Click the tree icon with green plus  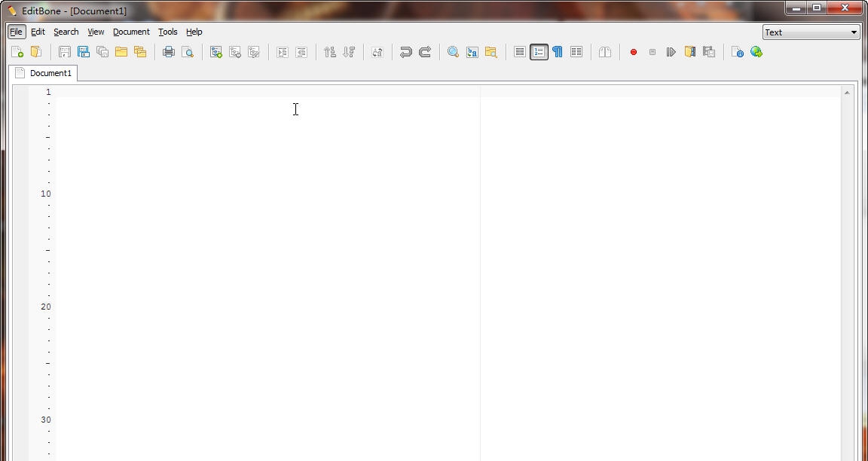pyautogui.click(x=216, y=52)
